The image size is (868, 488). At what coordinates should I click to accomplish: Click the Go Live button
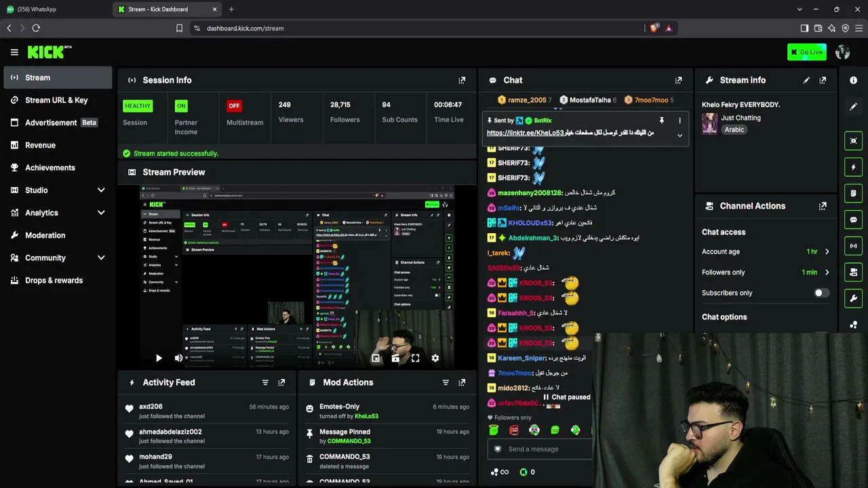[x=807, y=52]
